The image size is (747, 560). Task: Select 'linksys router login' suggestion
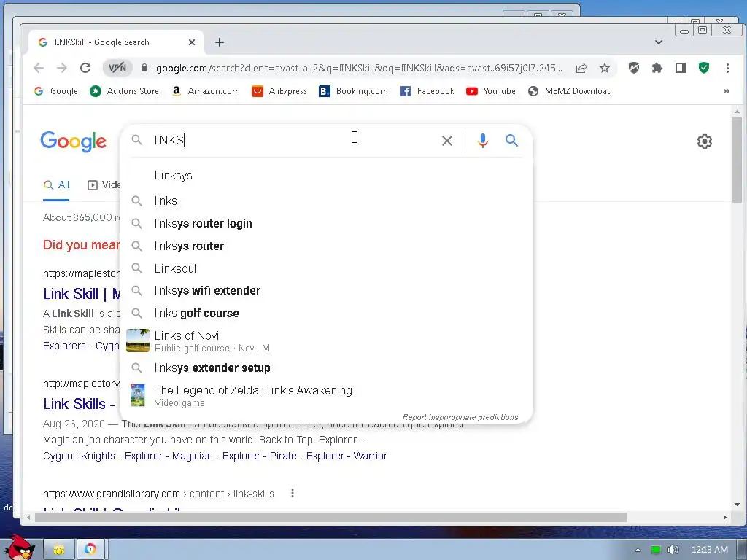tap(326, 223)
